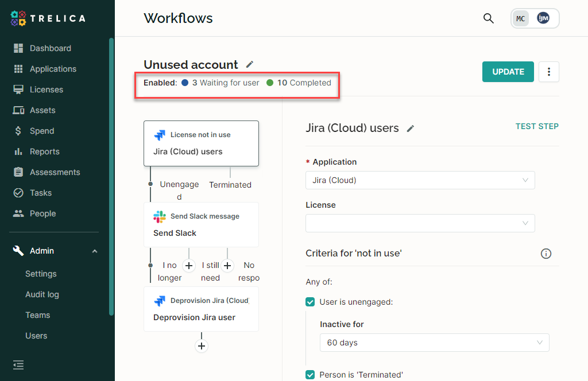The width and height of the screenshot is (588, 381).
Task: Edit workflow name Unused account pencil
Action: (x=249, y=64)
